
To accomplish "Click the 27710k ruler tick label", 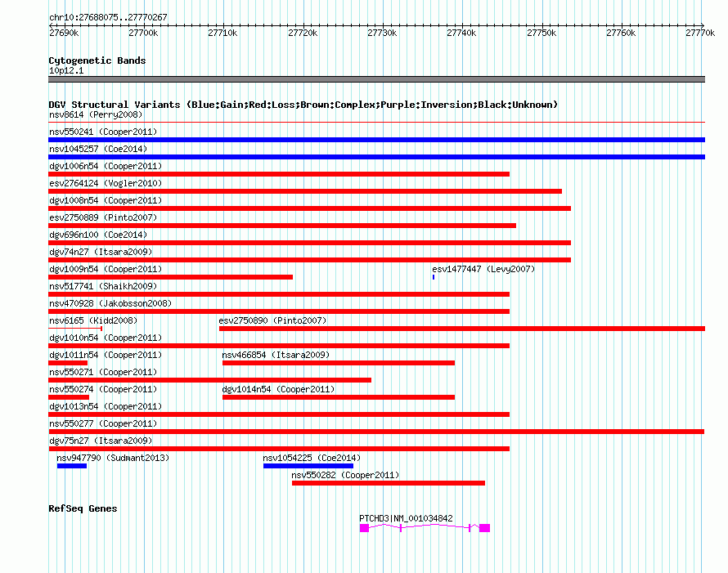I will coord(222,33).
